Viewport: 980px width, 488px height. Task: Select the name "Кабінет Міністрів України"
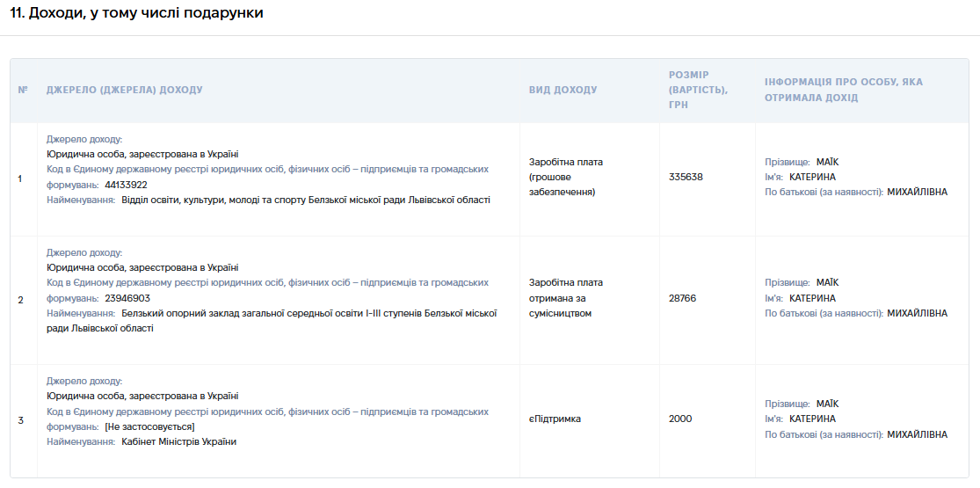tap(179, 441)
